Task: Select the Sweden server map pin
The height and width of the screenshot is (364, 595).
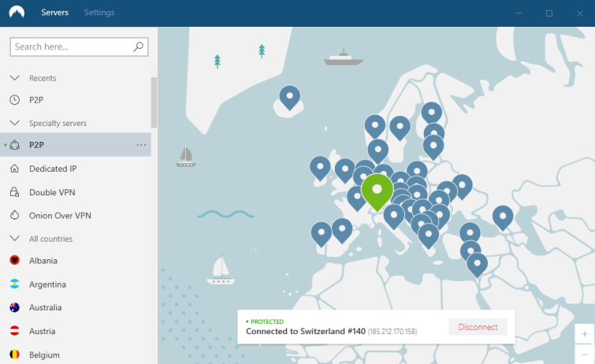Action: click(400, 128)
